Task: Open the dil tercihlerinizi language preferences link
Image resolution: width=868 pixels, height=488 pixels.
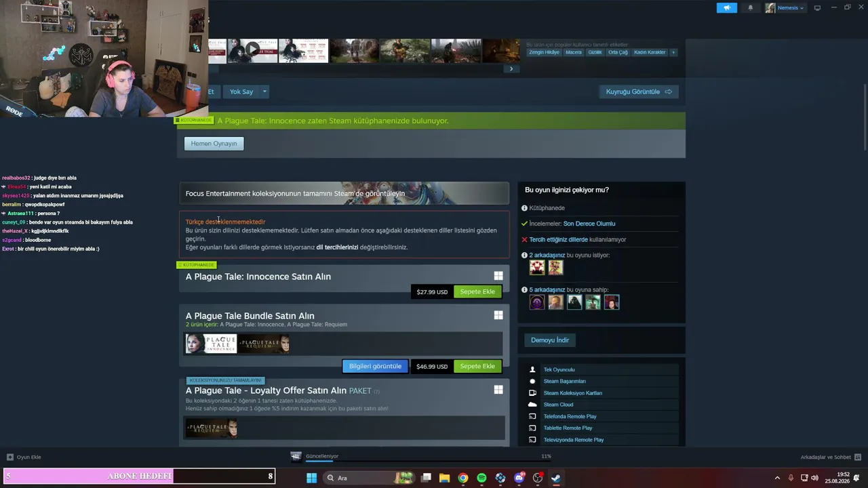Action: 337,247
